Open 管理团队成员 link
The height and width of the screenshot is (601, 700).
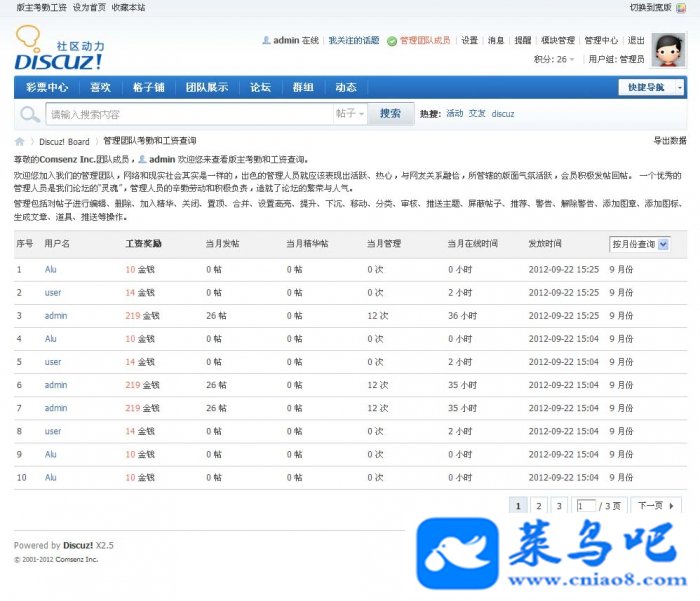[x=425, y=40]
